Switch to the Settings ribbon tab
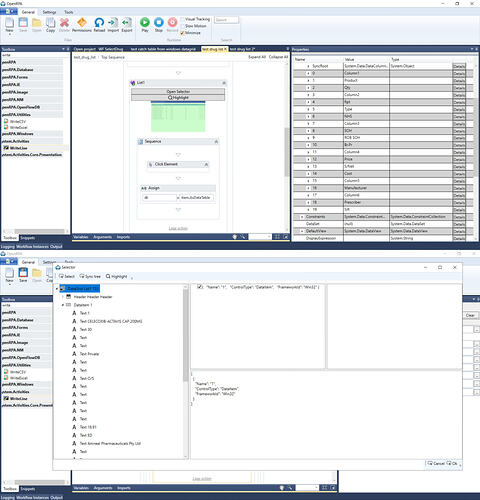 pyautogui.click(x=49, y=12)
